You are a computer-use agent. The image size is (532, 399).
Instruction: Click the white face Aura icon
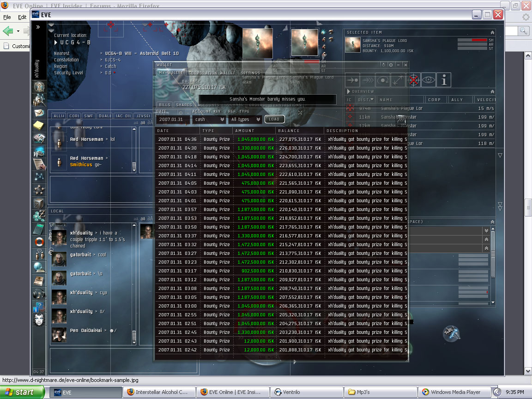tap(39, 320)
